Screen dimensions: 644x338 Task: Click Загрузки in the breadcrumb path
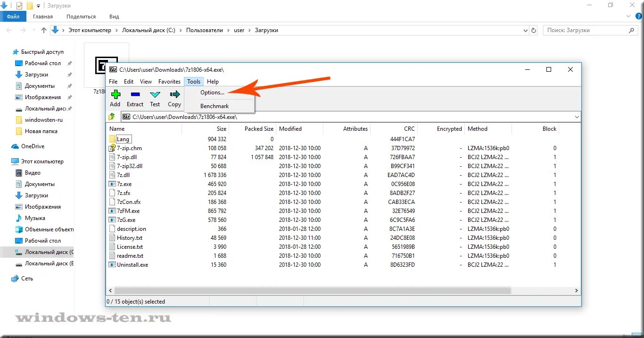point(266,30)
